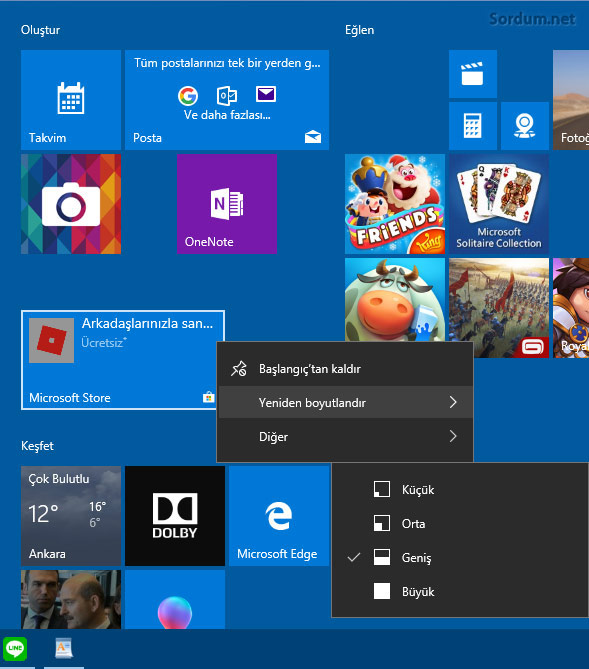This screenshot has width=589, height=669.
Task: Choose Geniş tile size
Action: click(461, 558)
